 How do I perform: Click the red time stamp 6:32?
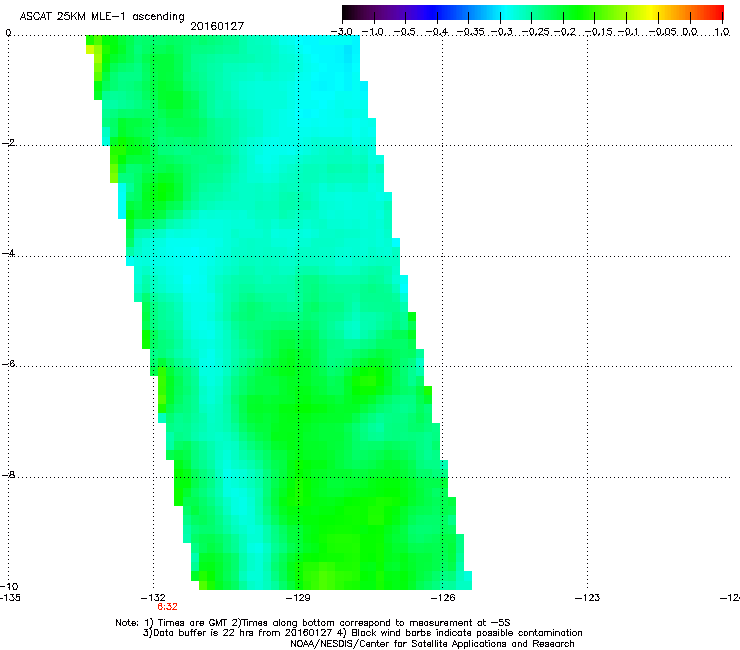coord(168,607)
